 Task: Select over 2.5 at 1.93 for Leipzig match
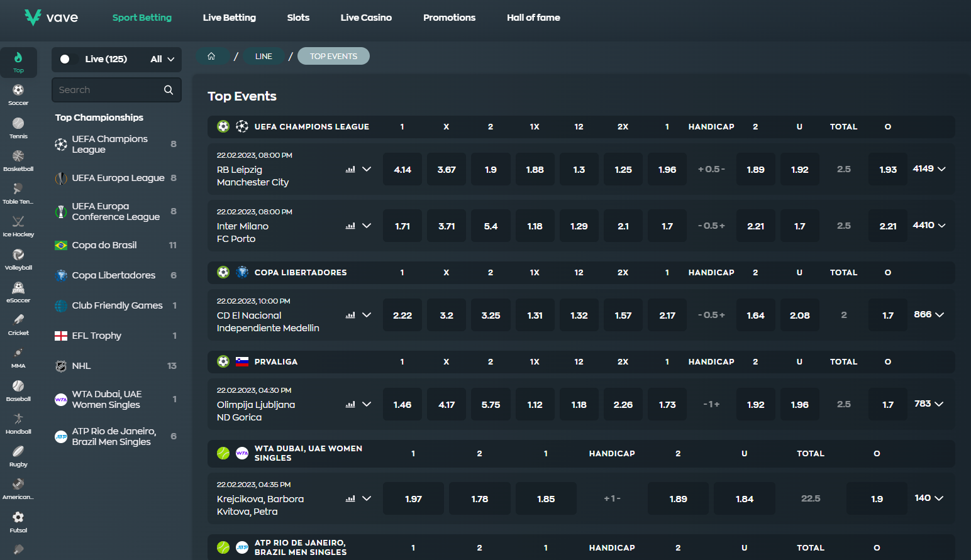pos(888,170)
